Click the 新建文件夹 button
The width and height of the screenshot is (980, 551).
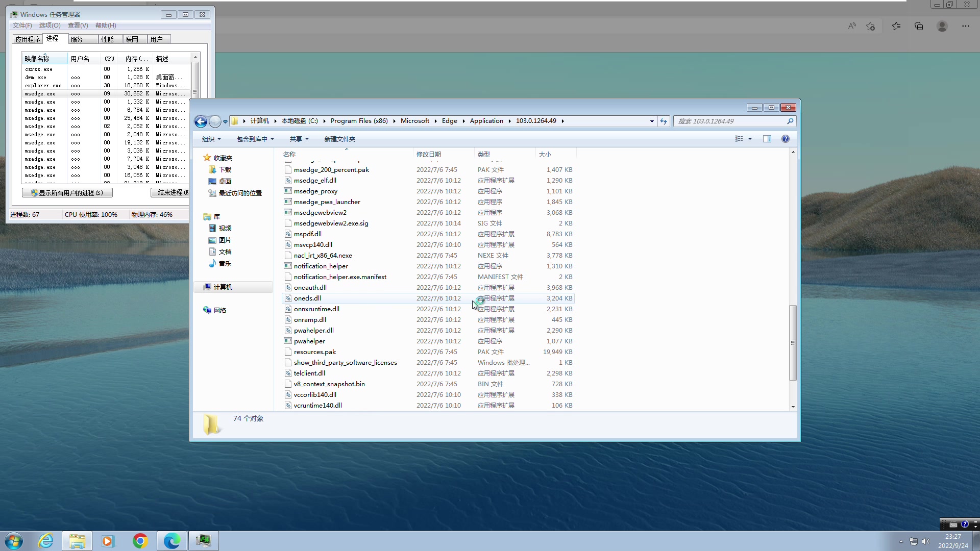click(340, 139)
